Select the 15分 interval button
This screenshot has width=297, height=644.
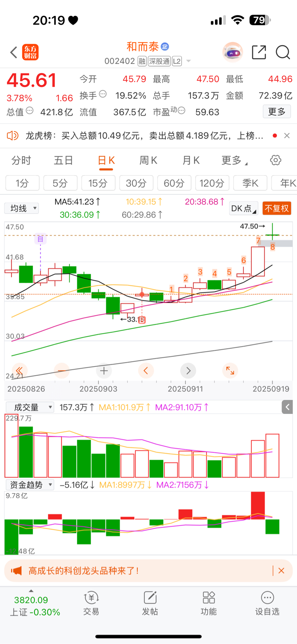coord(98,183)
